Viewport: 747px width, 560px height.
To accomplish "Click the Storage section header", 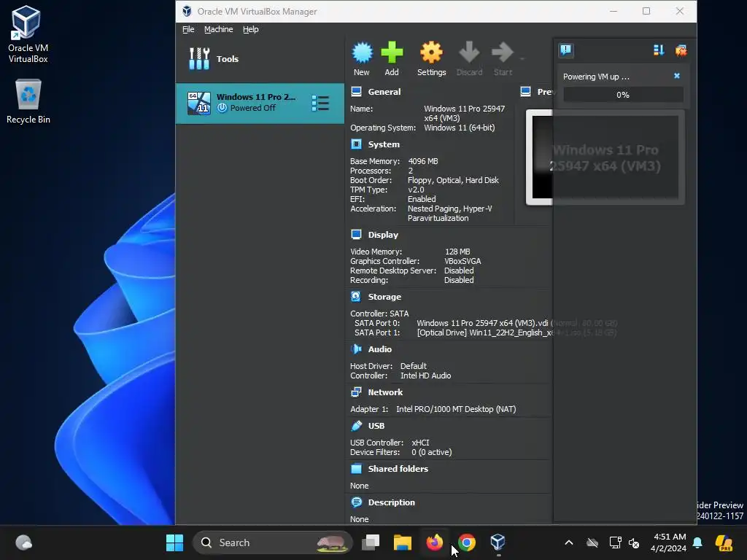I will [384, 297].
